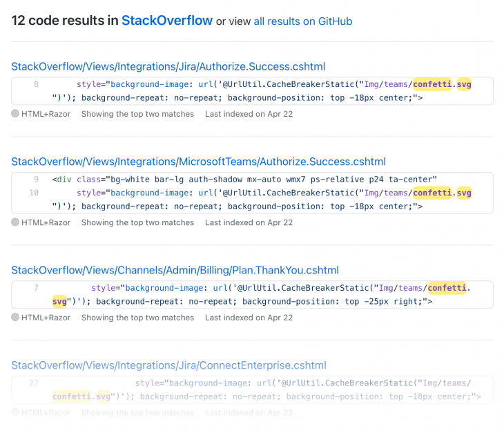Open Jira/Authorize.Success.cshtml file result
This screenshot has width=504, height=435.
click(168, 66)
